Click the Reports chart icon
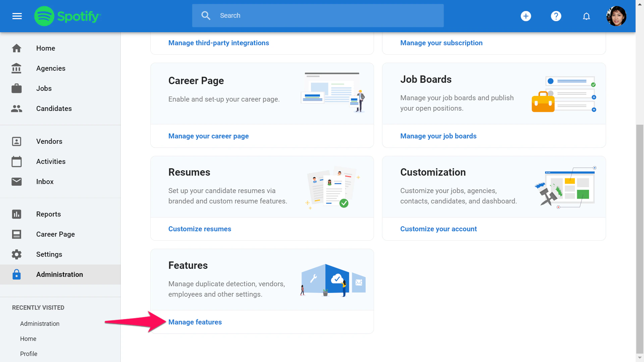This screenshot has width=644, height=362. pos(16,214)
